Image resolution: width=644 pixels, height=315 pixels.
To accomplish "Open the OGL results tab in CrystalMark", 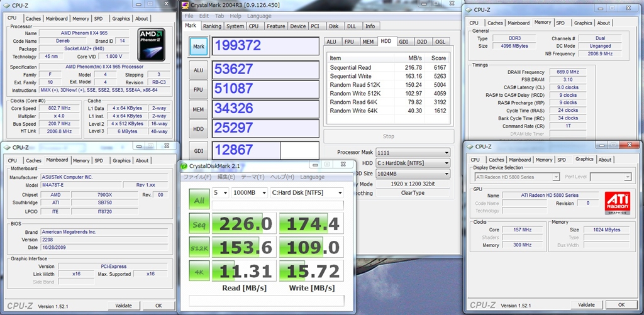I will tap(440, 41).
